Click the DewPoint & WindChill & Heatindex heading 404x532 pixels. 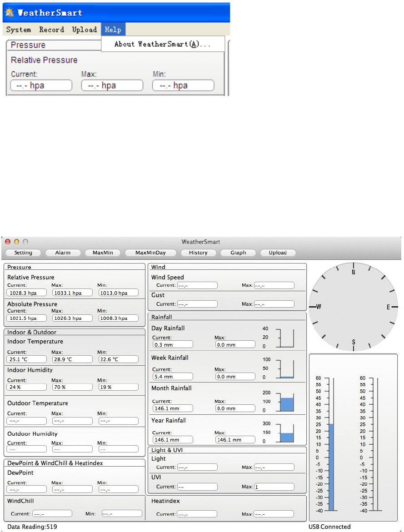pyautogui.click(x=55, y=463)
